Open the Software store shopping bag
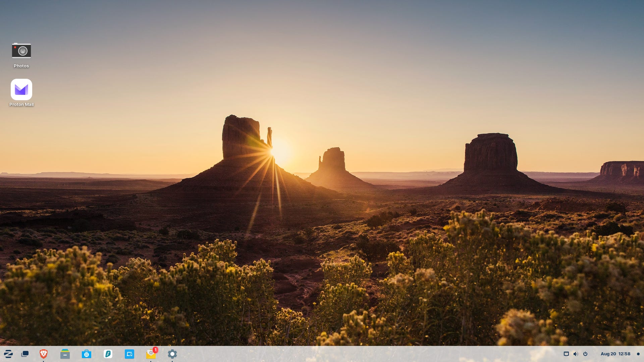The height and width of the screenshot is (362, 644). click(87, 354)
